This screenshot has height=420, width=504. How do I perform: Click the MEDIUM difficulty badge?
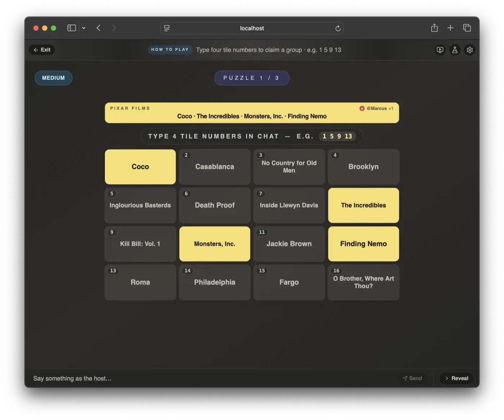[x=53, y=78]
